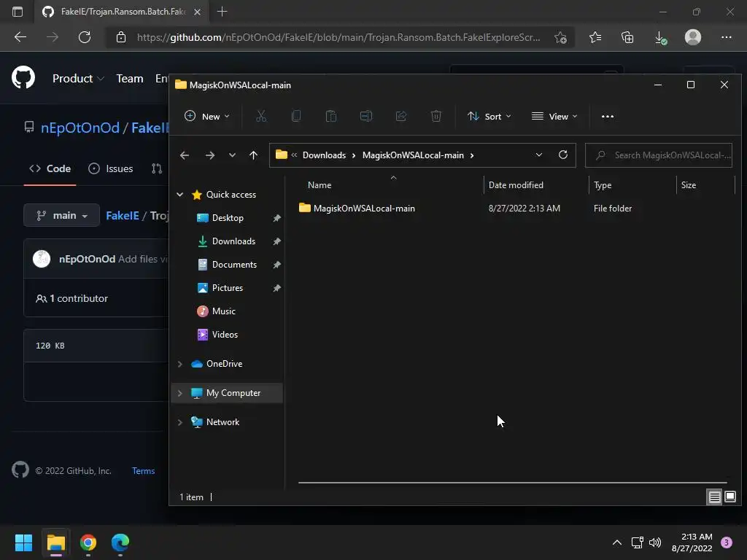Screen dimensions: 747x560
Task: Select the Issues tab on GitHub
Action: [111, 168]
